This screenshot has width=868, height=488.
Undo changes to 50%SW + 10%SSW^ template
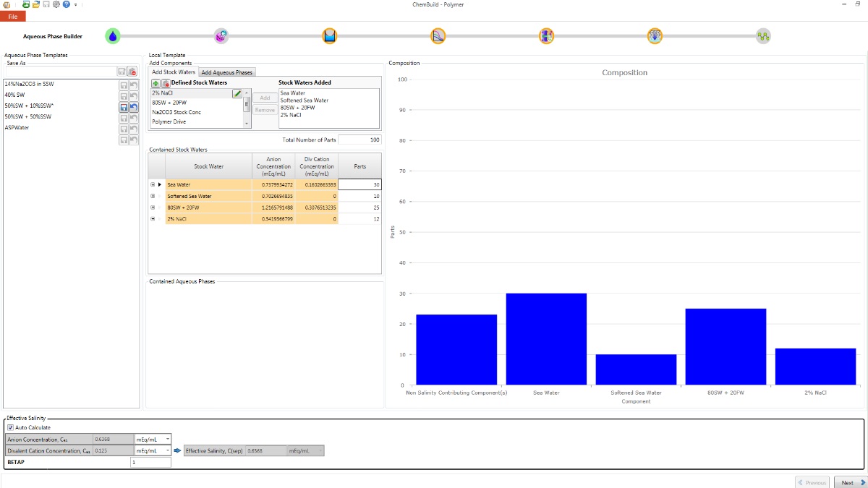(x=134, y=107)
